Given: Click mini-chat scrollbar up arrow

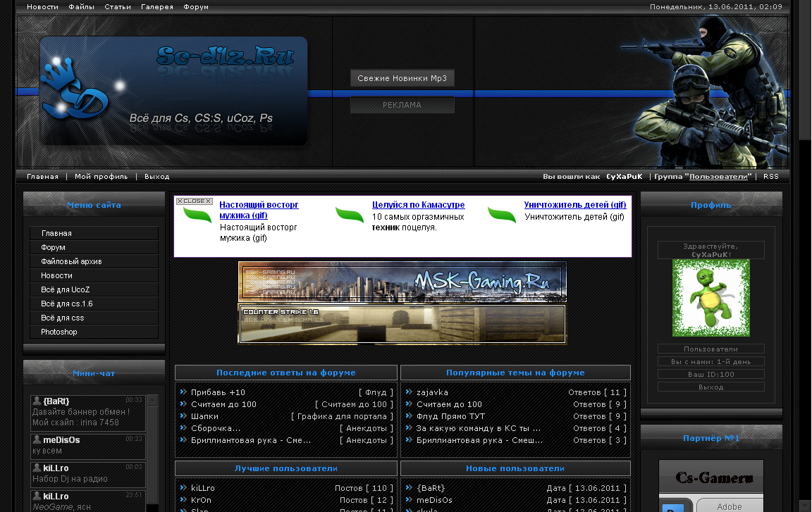Looking at the screenshot, I should pos(152,399).
